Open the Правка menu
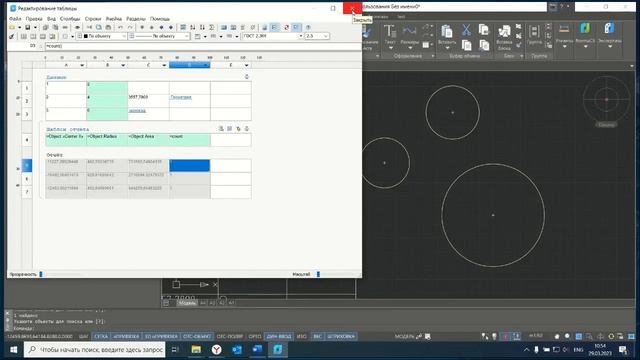 [34, 19]
